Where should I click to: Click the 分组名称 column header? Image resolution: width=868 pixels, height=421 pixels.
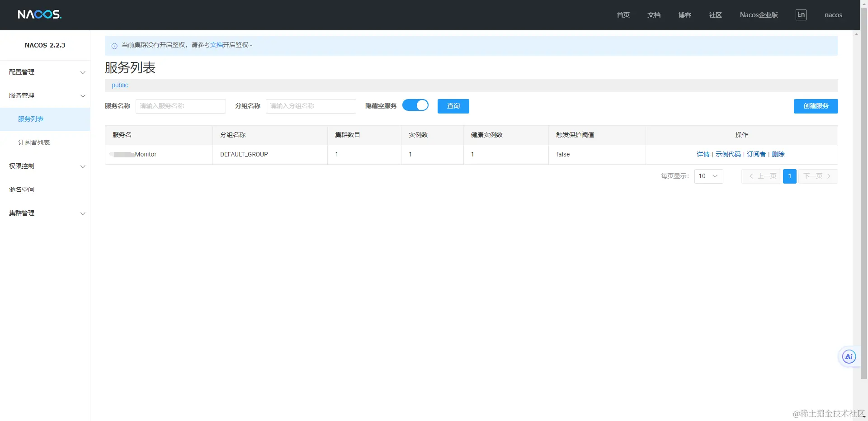pos(270,135)
